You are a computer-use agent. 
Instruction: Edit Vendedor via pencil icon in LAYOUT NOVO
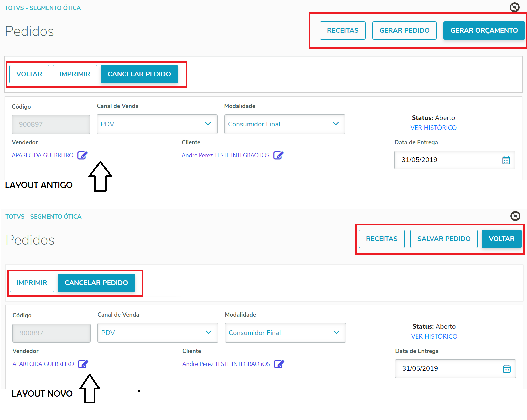click(83, 364)
